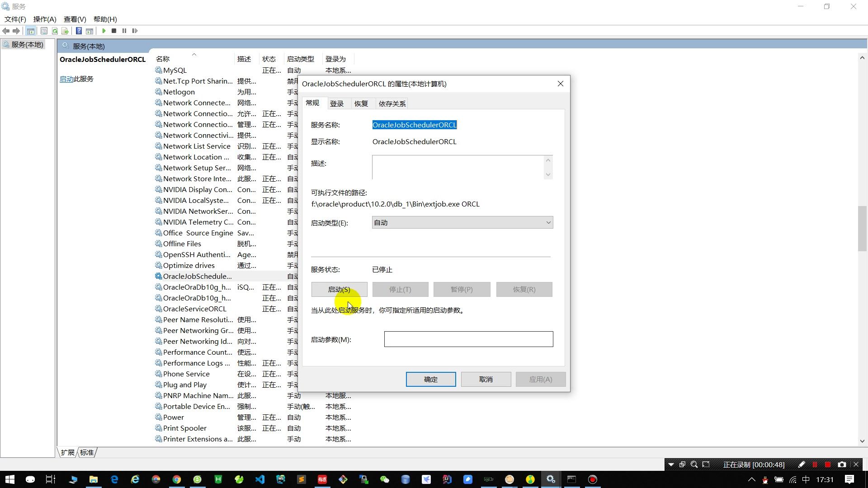Image resolution: width=868 pixels, height=488 pixels.
Task: Click the Stop Service square toolbar icon
Action: coord(114,31)
